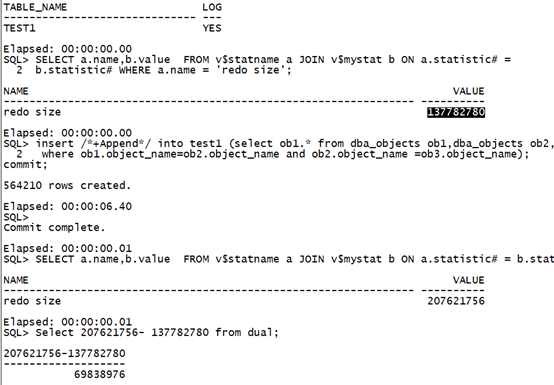Click the TEST1 table name
This screenshot has height=385, width=554.
tap(19, 28)
